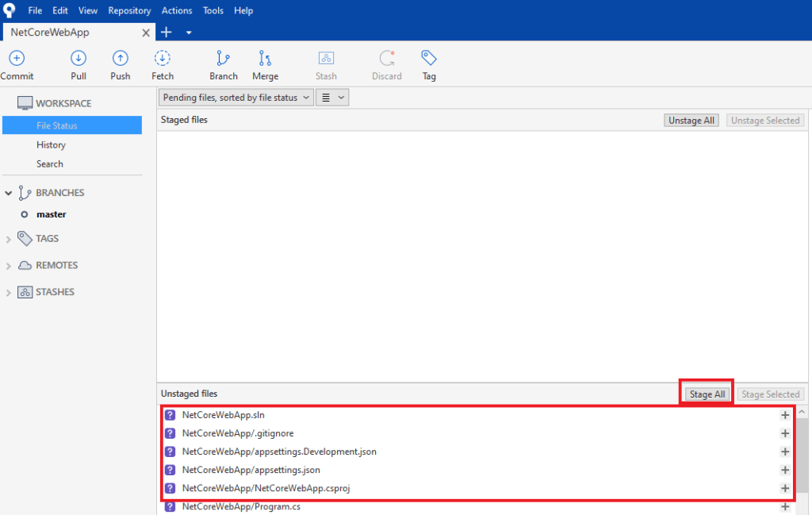Click the Unstage All button
This screenshot has height=515, width=812.
coord(691,121)
